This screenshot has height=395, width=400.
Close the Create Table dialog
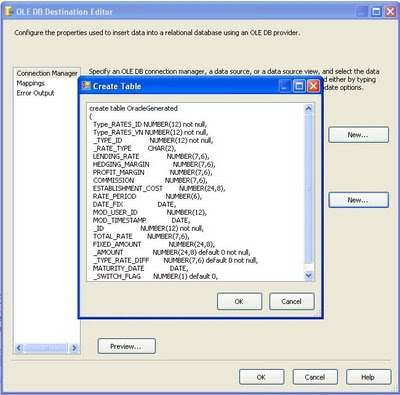pyautogui.click(x=313, y=86)
